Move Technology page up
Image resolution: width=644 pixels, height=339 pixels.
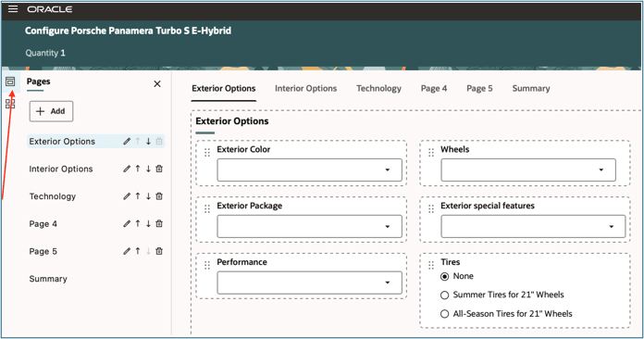click(x=138, y=196)
